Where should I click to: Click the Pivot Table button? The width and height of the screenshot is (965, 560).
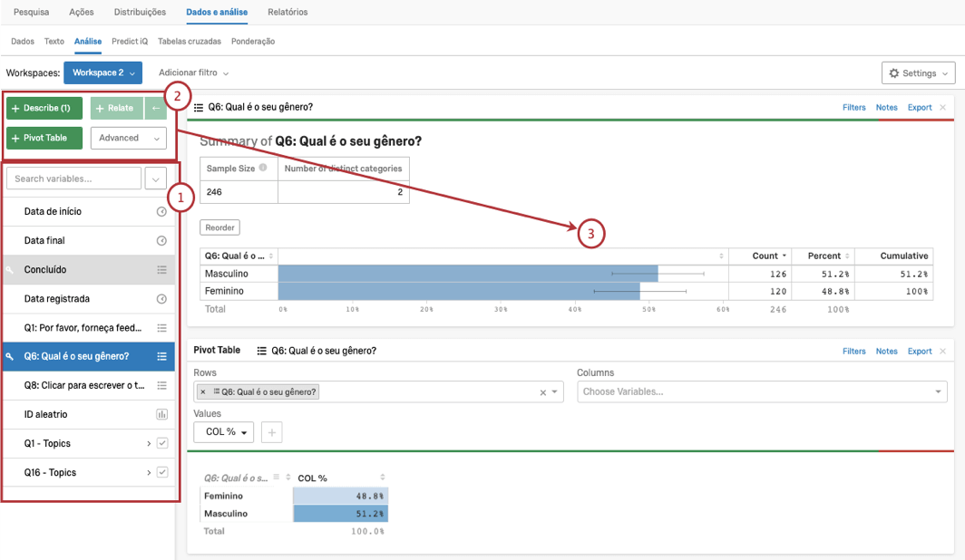click(x=44, y=139)
